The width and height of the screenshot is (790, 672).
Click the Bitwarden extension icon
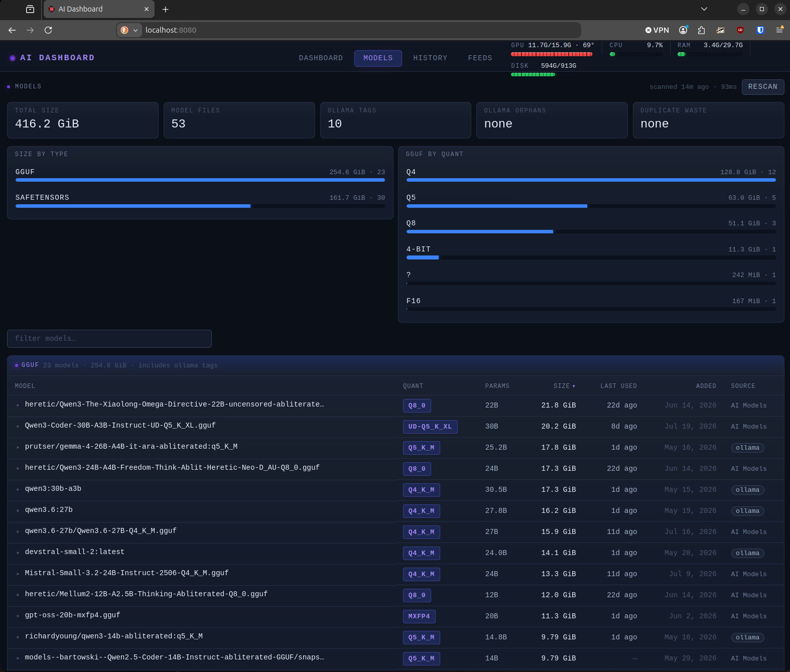[760, 30]
